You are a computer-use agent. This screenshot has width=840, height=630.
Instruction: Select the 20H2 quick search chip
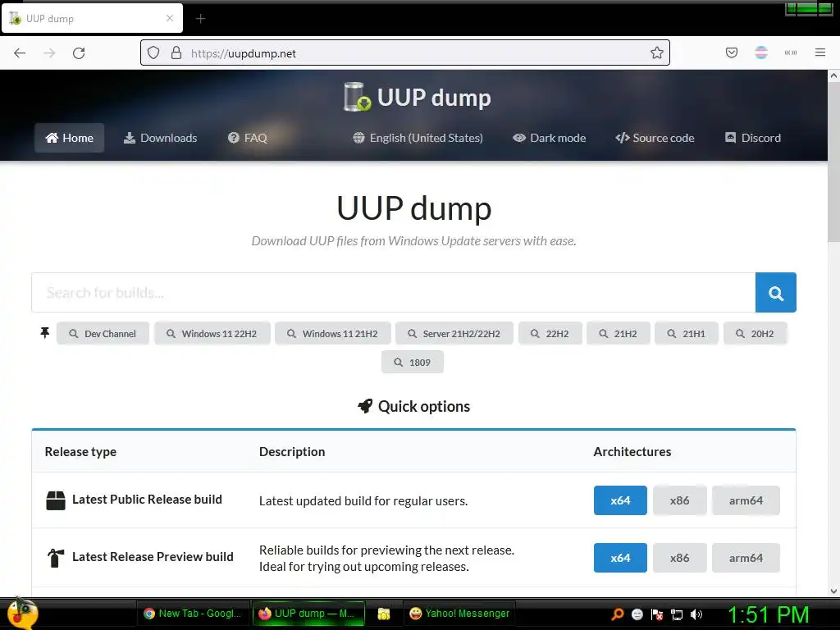click(x=755, y=333)
